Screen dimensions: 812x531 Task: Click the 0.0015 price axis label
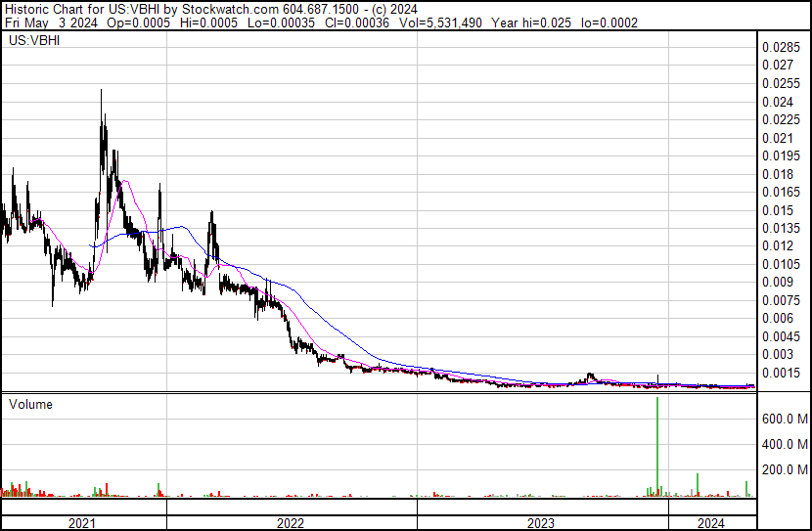tap(780, 373)
